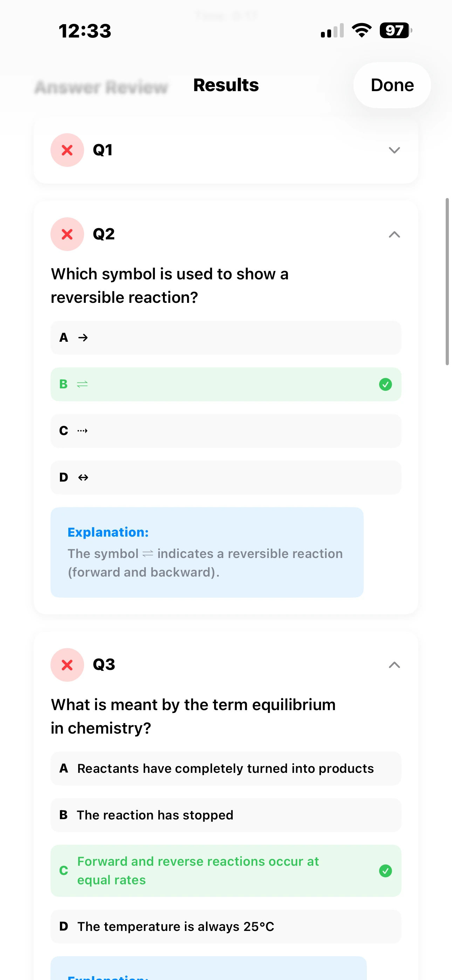Select answer A with the forward arrow in Q2
The width and height of the screenshot is (452, 980).
click(x=226, y=338)
